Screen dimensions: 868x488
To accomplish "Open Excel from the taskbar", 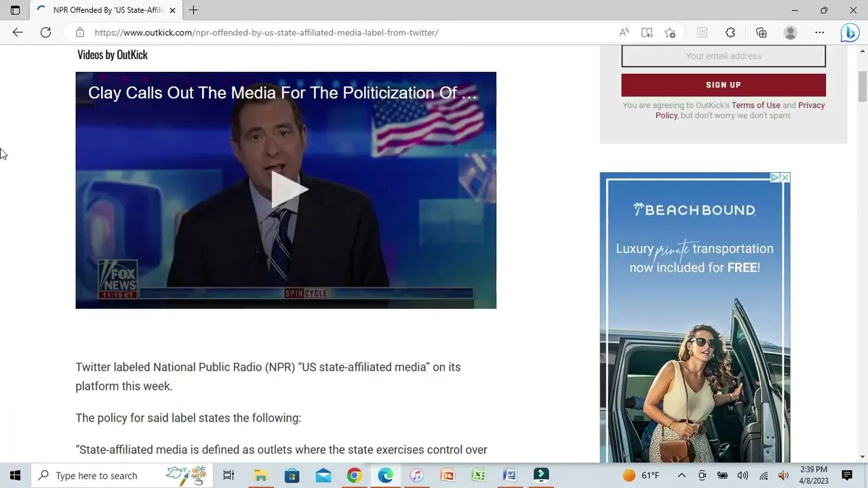I will (479, 475).
